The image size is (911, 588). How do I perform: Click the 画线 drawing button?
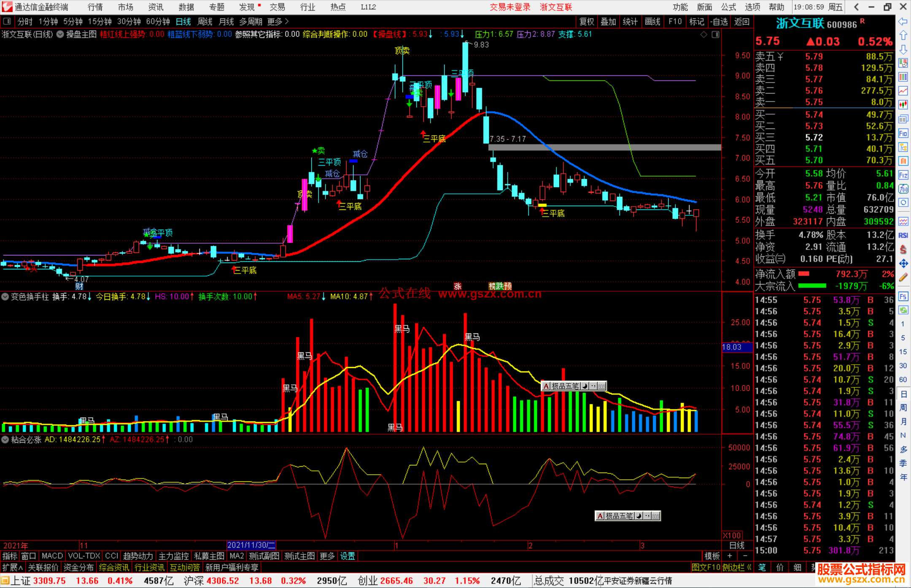point(652,21)
